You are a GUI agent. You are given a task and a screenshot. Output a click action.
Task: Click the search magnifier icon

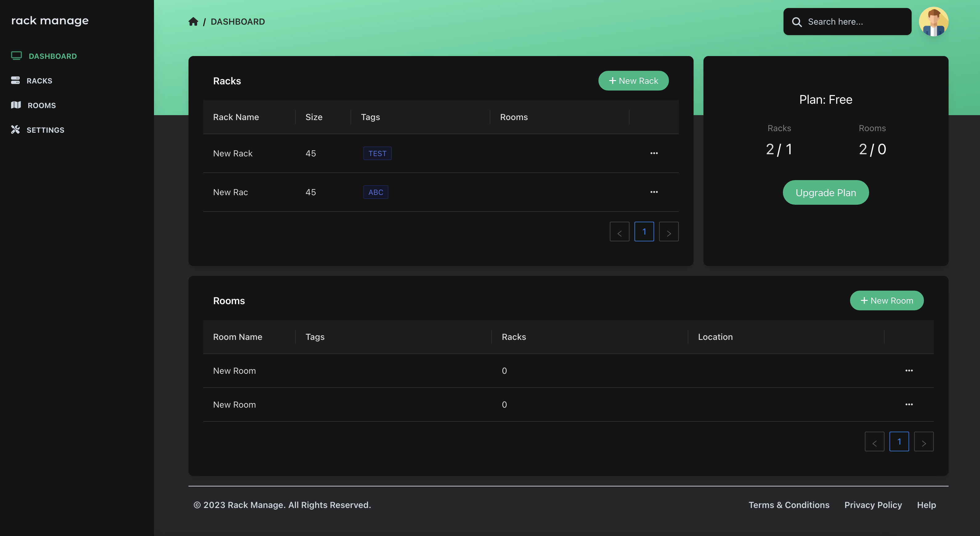tap(797, 22)
